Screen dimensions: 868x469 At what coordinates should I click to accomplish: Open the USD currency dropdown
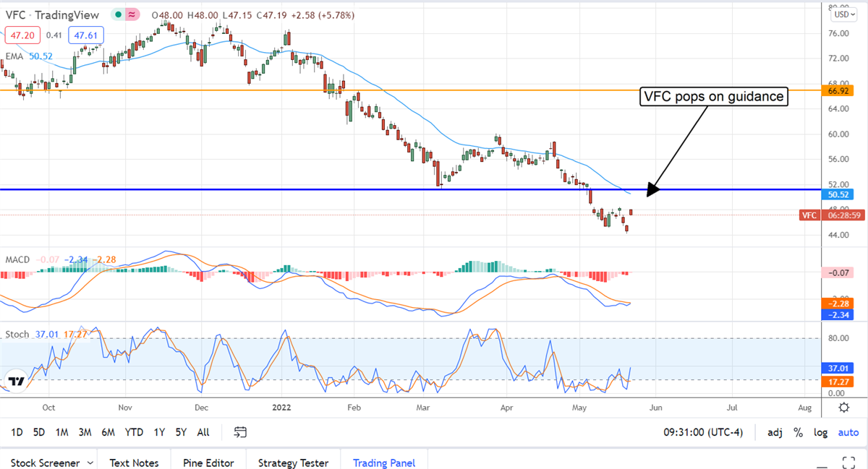click(x=842, y=14)
